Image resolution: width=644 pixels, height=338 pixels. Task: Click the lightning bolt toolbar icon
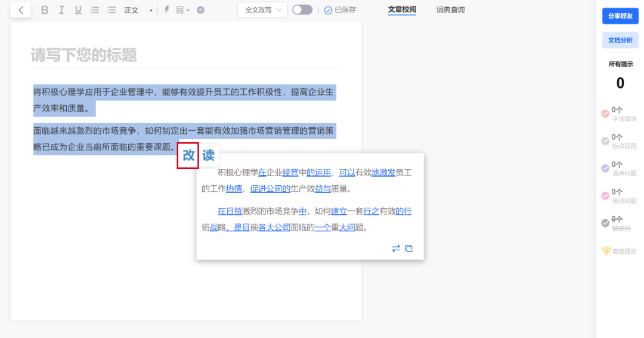pos(167,10)
